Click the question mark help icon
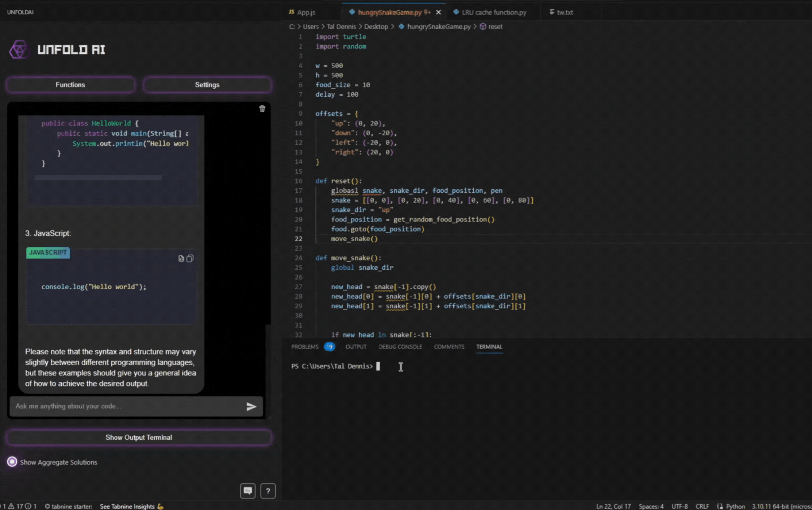Screen dimensions: 812x510 pos(268,491)
